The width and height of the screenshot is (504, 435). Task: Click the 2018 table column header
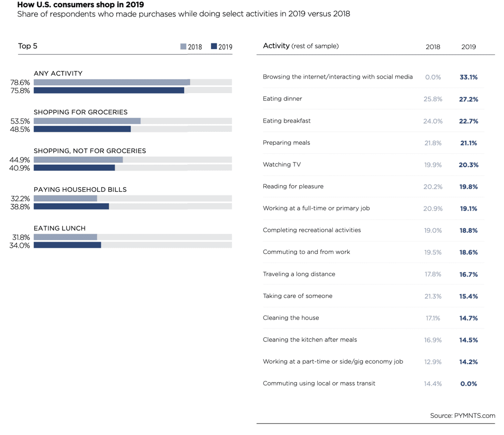coord(433,47)
